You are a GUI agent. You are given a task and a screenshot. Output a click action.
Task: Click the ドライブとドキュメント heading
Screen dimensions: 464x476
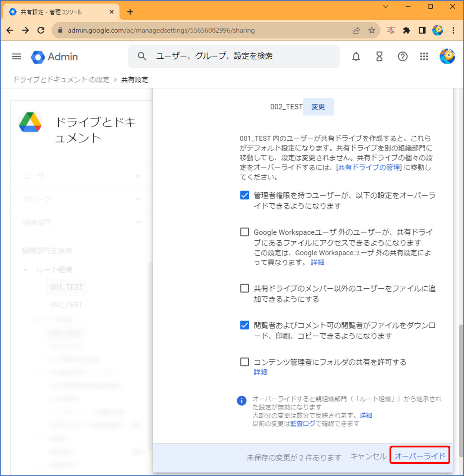pos(95,130)
